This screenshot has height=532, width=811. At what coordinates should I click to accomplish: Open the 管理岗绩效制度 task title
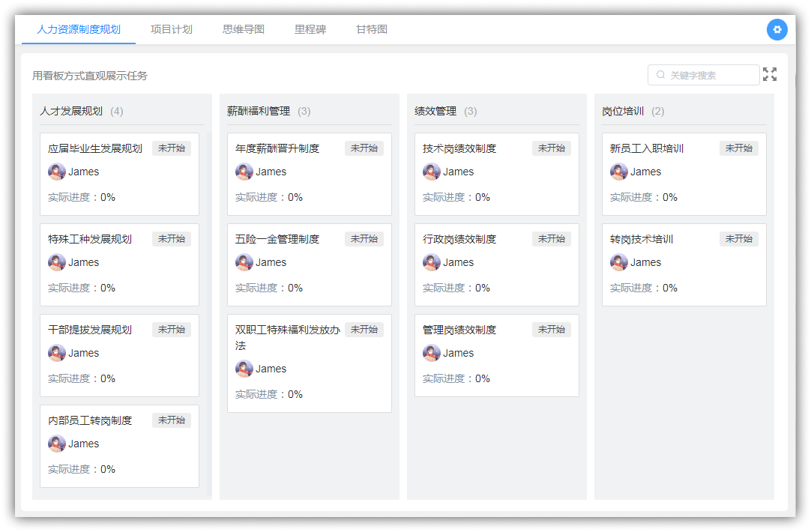[x=459, y=330]
